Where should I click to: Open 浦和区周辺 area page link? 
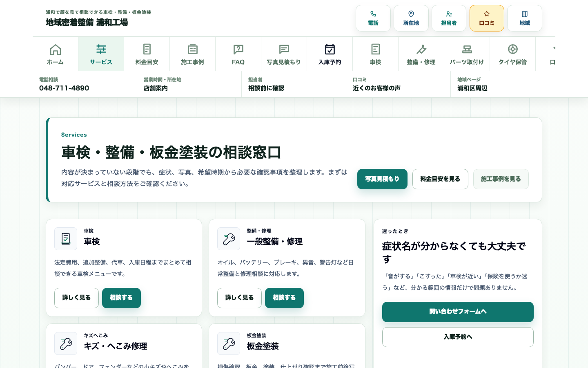click(x=503, y=84)
